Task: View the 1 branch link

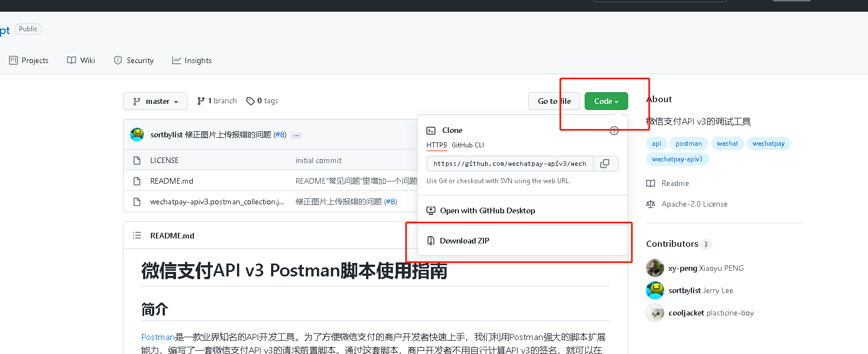Action: click(x=217, y=101)
